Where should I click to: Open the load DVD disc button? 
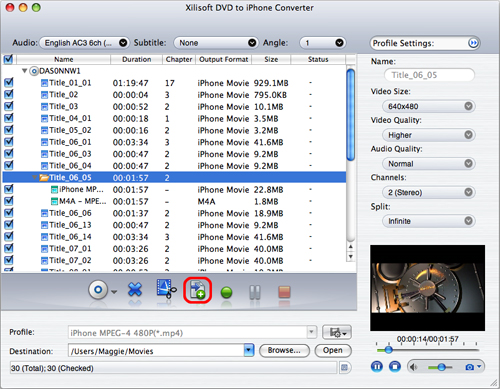pyautogui.click(x=98, y=290)
